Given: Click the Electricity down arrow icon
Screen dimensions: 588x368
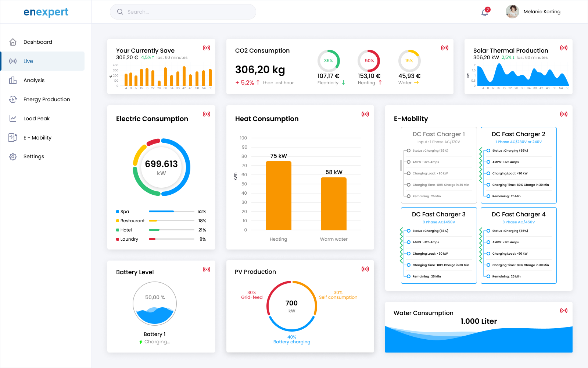Looking at the screenshot, I should coord(343,83).
